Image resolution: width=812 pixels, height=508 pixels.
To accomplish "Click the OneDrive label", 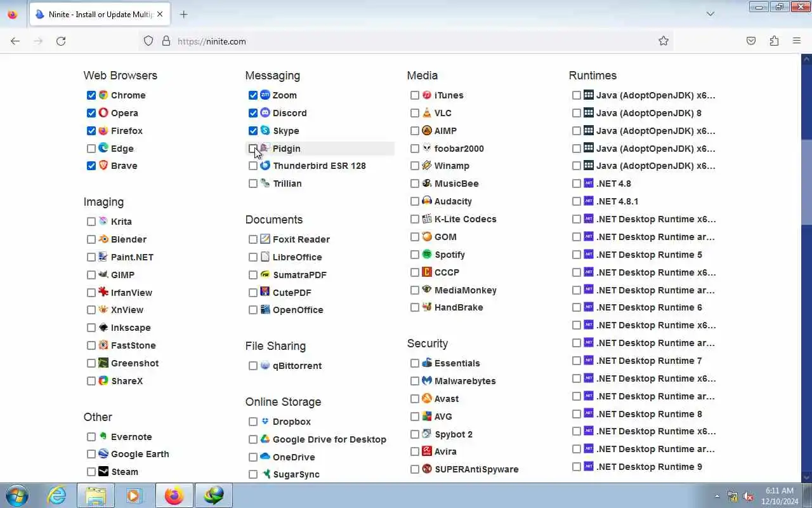I will click(x=294, y=457).
